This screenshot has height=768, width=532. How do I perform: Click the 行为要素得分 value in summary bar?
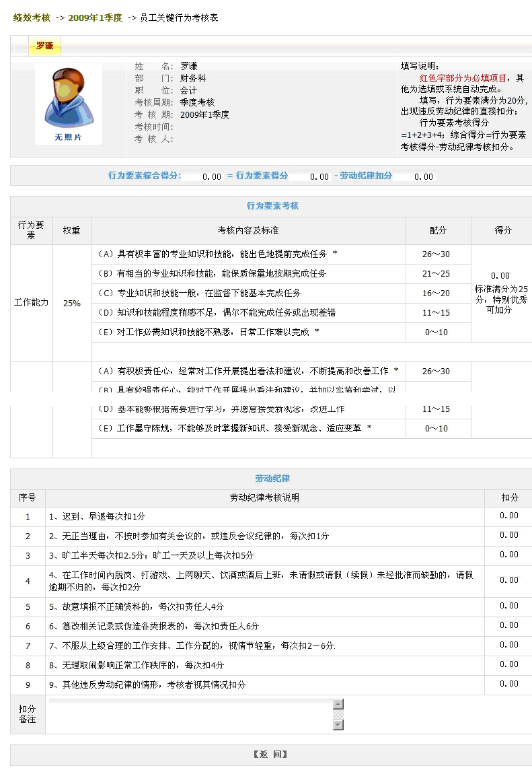click(x=311, y=176)
